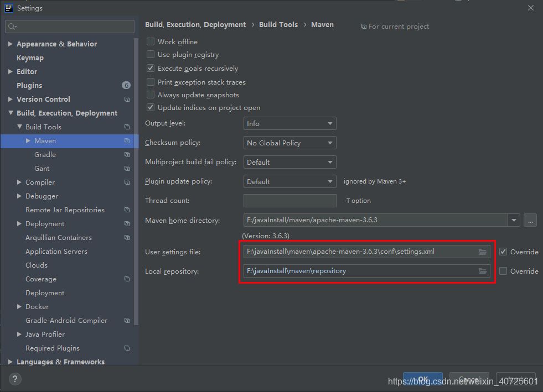Click the project-level icon next to Gradle-Android Compiler
This screenshot has height=392, width=543.
[127, 321]
